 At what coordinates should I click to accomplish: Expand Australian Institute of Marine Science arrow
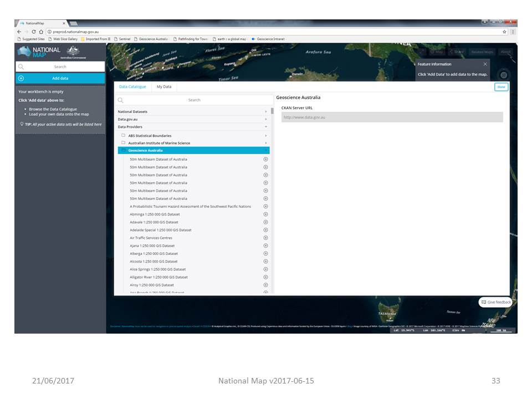(x=265, y=143)
